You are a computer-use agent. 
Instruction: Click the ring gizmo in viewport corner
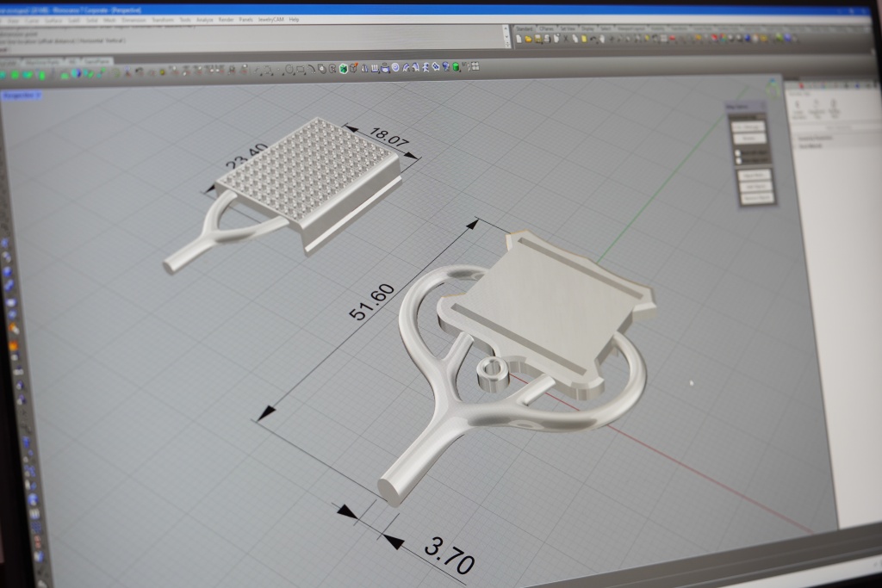[x=774, y=87]
